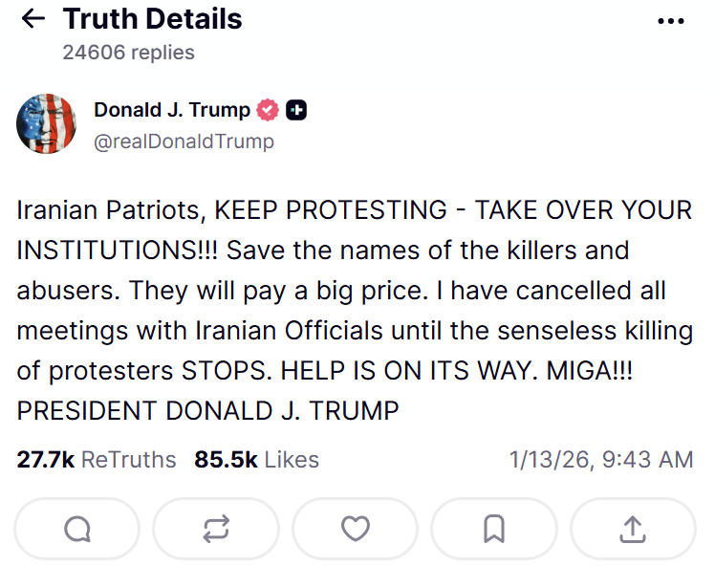Click the red verified checkmark badge
The height and width of the screenshot is (588, 715).
pyautogui.click(x=269, y=111)
